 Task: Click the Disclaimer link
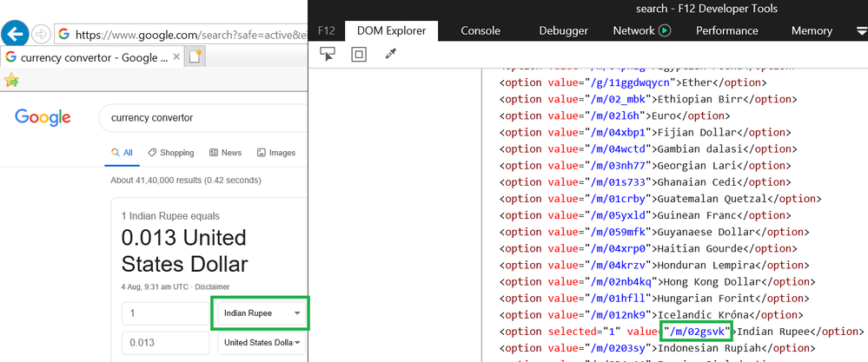(212, 286)
